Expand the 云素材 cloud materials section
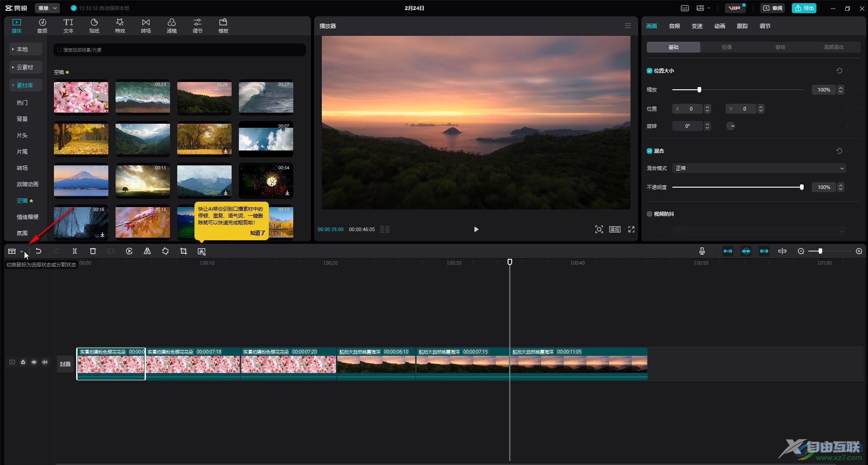This screenshot has width=868, height=465. pyautogui.click(x=26, y=67)
